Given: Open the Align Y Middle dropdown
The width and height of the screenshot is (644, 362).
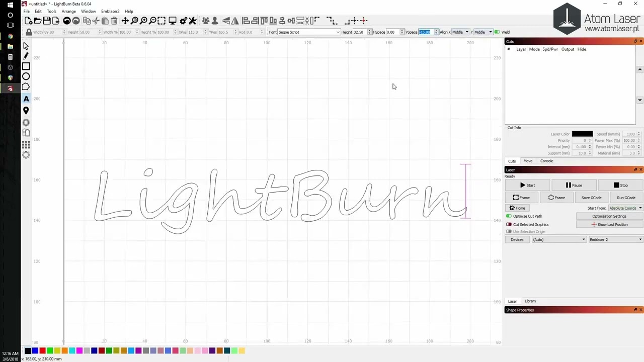Looking at the screenshot, I should point(483,32).
